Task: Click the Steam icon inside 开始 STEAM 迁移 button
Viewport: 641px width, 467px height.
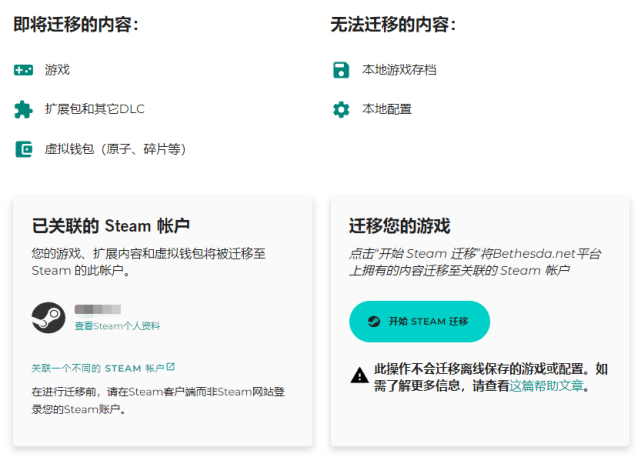Action: 374,322
